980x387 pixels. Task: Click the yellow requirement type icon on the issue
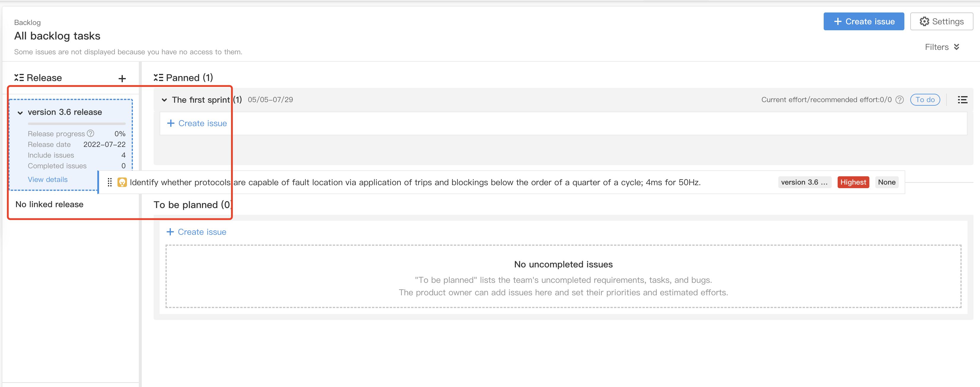[122, 182]
